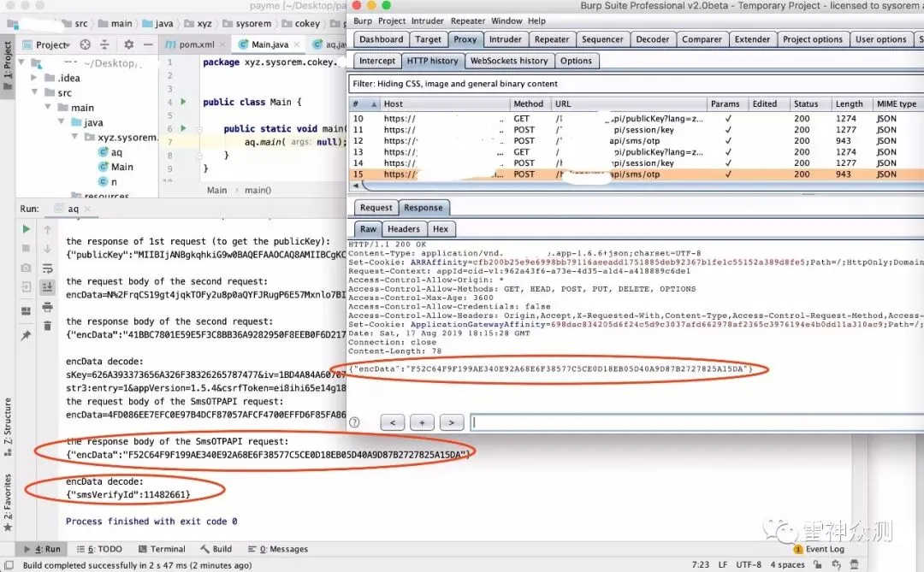Open 2: Favorites side tool window
Screen dimensions: 924x572
click(x=8, y=502)
